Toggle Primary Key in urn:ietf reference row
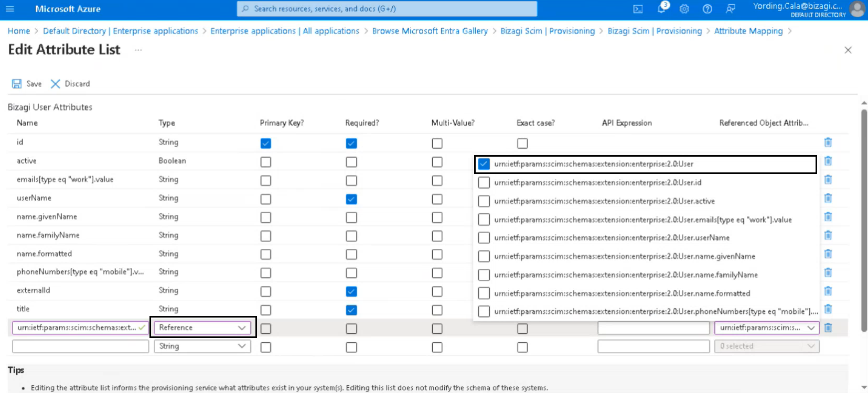 (x=266, y=329)
